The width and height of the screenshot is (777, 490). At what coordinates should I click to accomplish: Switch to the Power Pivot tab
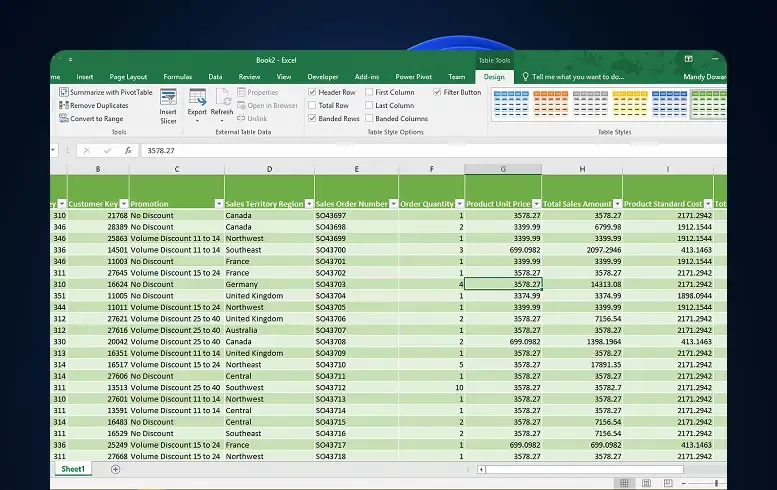[x=414, y=76]
